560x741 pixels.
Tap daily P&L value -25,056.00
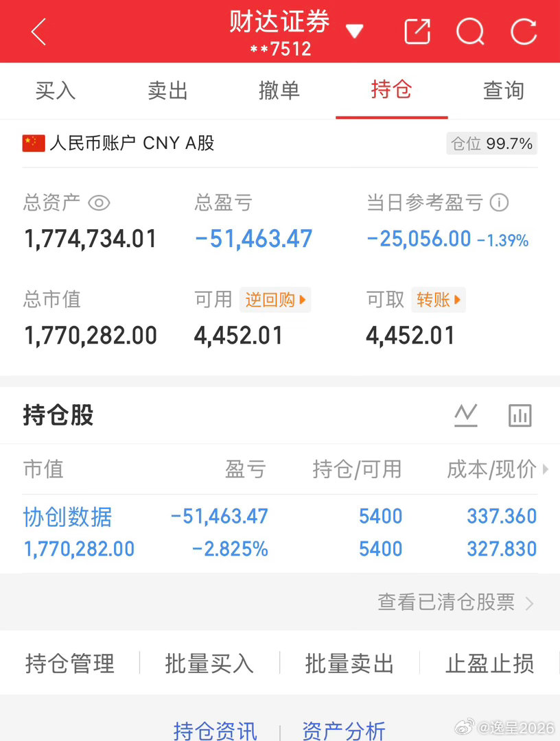(x=419, y=239)
